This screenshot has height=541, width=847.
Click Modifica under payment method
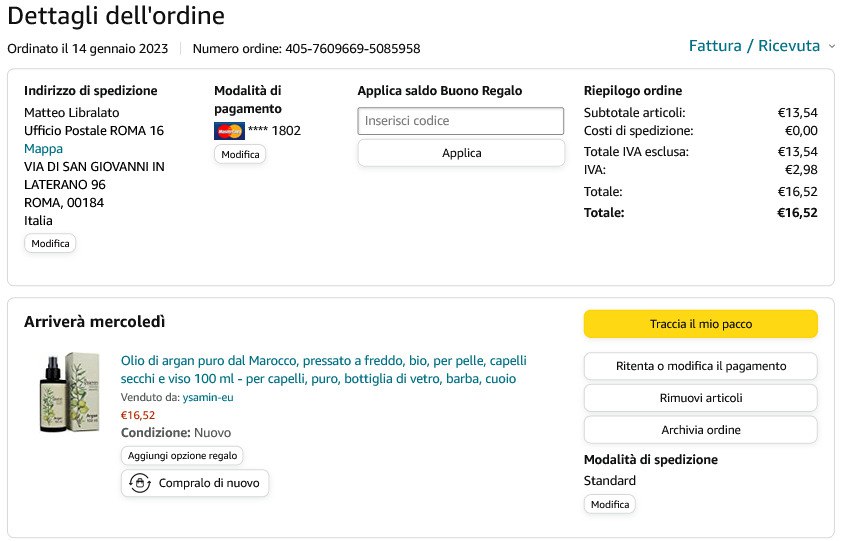point(240,155)
